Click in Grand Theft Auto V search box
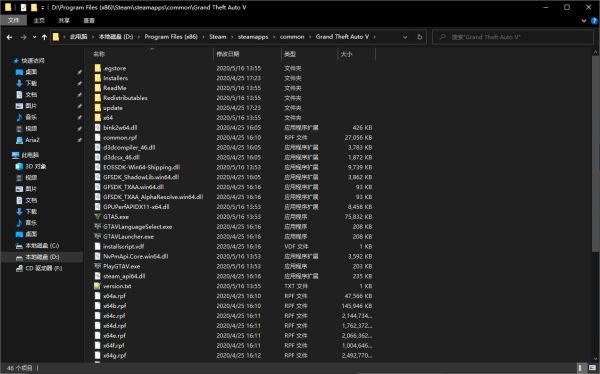Screen dimensions: 600x374 513,37
